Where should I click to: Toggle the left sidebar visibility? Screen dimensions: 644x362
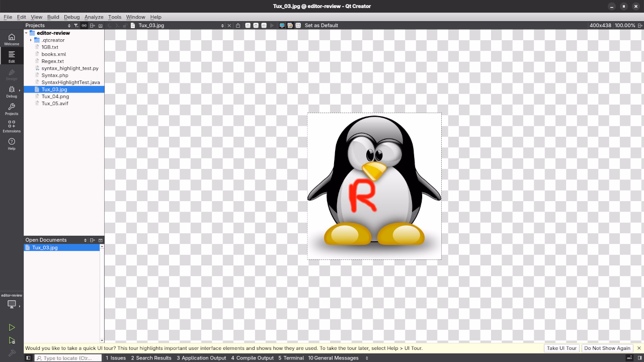click(x=28, y=358)
